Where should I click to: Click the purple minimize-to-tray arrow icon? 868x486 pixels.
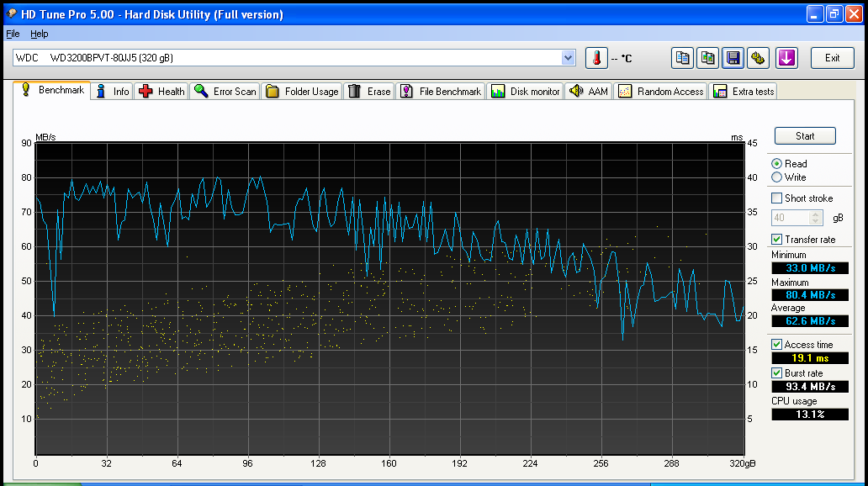click(786, 58)
